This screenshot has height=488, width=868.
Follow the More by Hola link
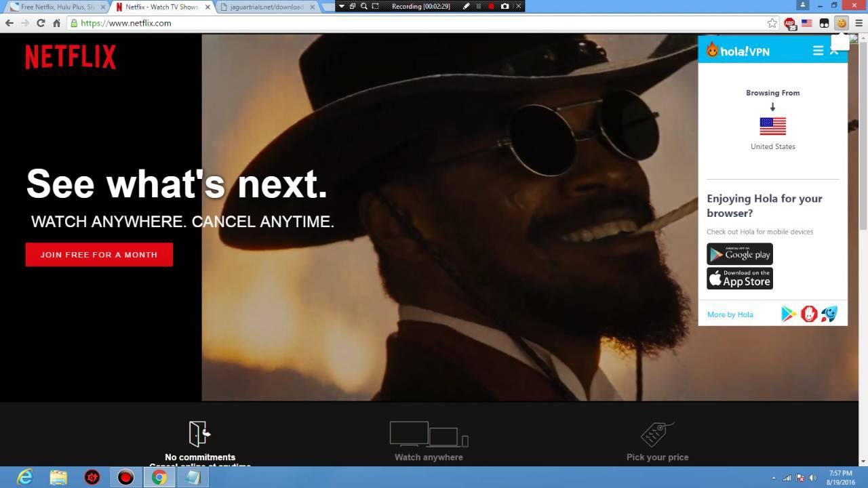[730, 314]
